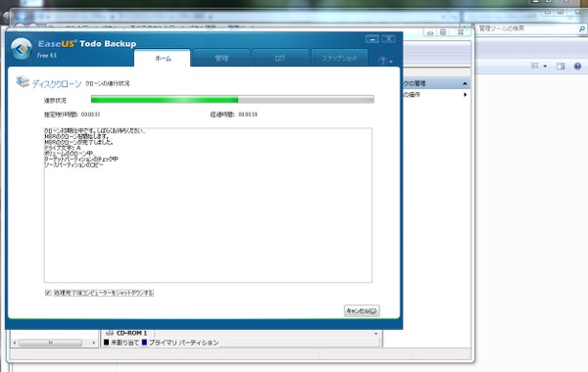Switch to the スナップショット tab
This screenshot has height=372, width=588.
(x=339, y=58)
